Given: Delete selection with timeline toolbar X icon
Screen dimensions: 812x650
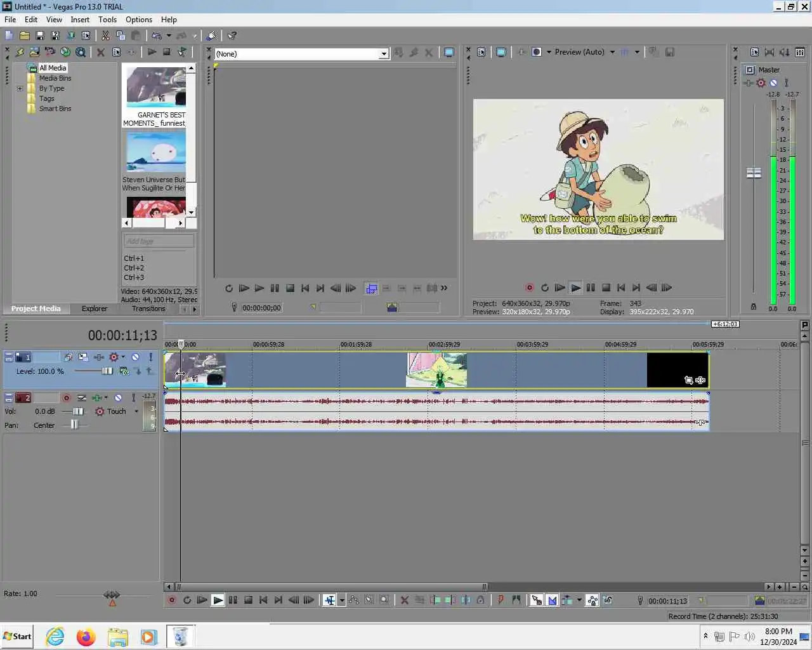Looking at the screenshot, I should pos(404,600).
